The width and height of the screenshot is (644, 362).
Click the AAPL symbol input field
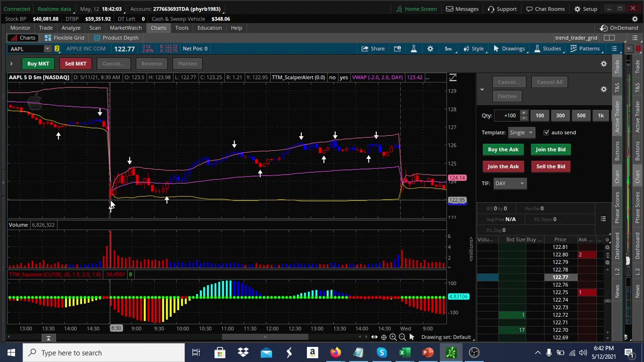coord(26,49)
